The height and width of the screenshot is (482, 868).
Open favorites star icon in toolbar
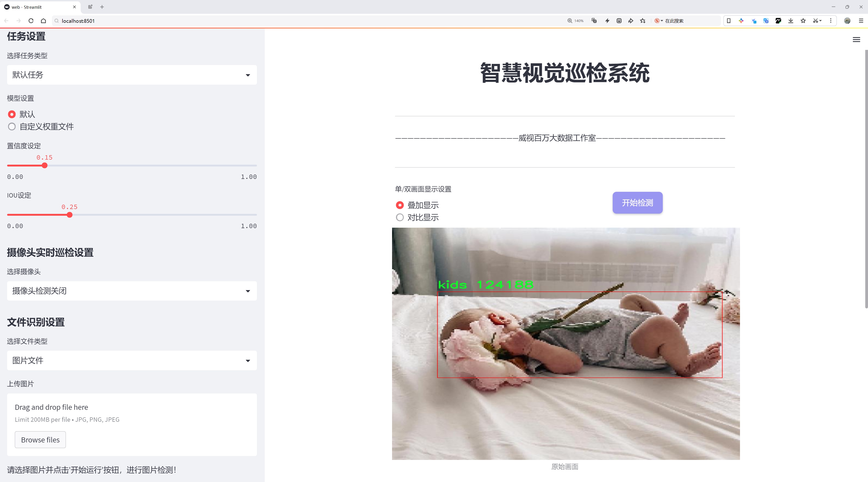point(803,21)
